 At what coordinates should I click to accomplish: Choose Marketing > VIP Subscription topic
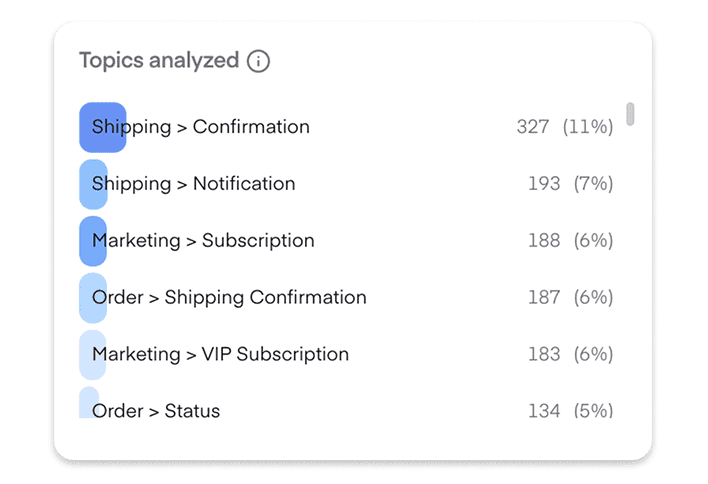click(220, 354)
